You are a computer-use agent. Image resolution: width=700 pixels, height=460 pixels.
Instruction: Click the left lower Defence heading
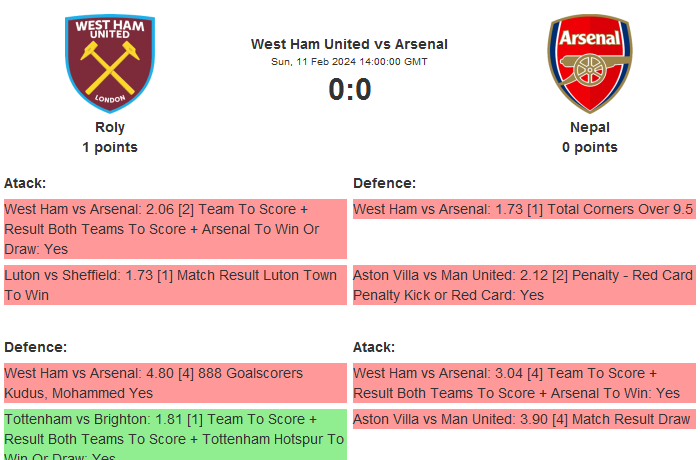coord(35,347)
